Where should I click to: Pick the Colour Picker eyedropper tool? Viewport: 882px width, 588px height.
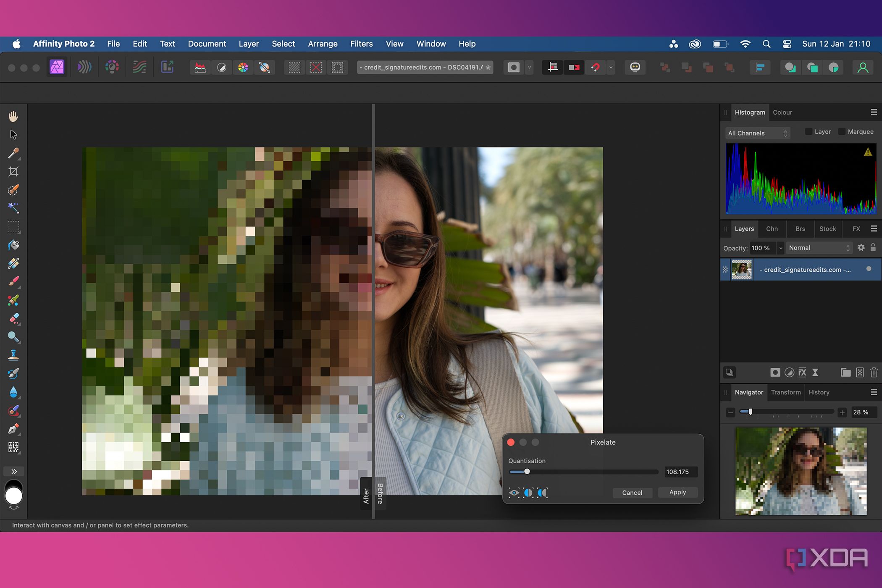tap(13, 153)
